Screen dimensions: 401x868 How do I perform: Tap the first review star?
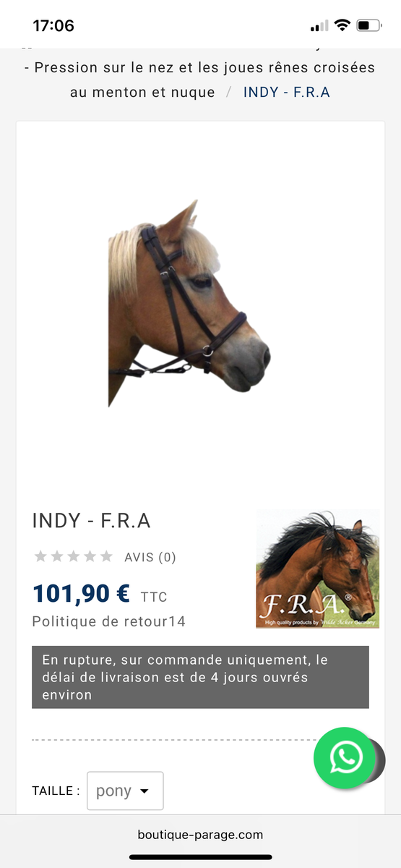40,556
